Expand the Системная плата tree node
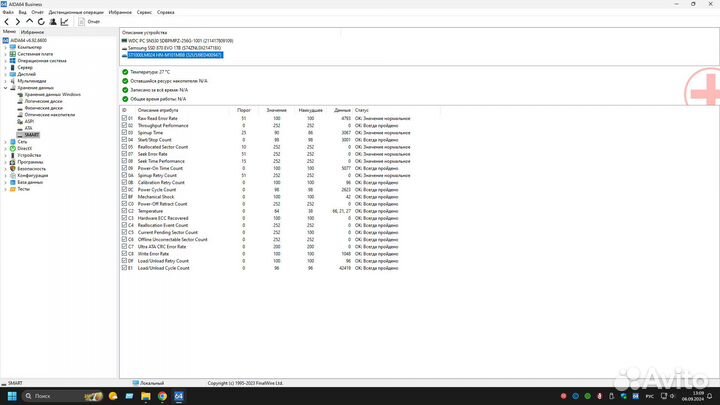The height and width of the screenshot is (405, 720). (x=5, y=54)
